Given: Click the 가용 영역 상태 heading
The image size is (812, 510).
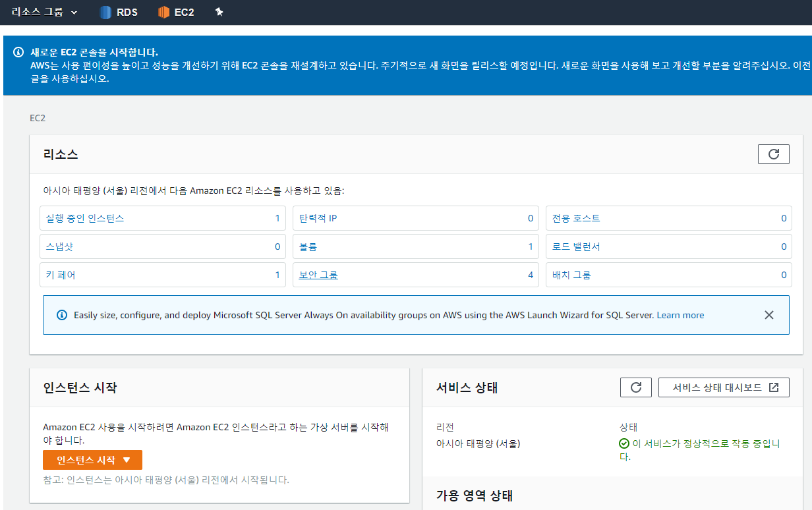Looking at the screenshot, I should pyautogui.click(x=475, y=496).
